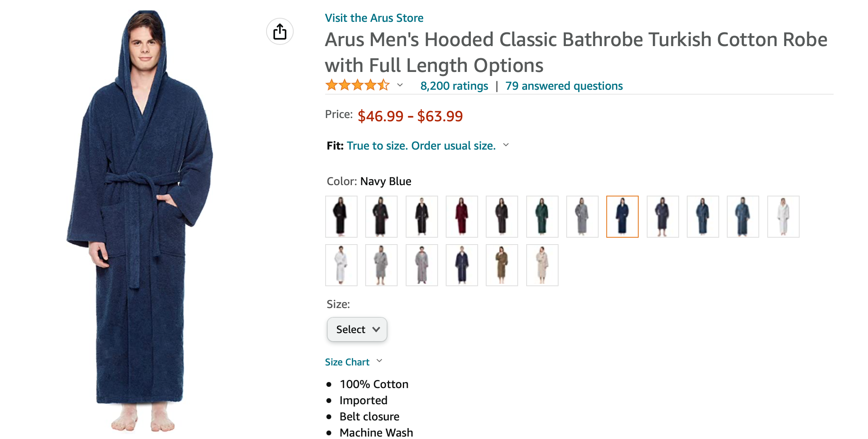This screenshot has width=868, height=439.
Task: Click the Fit True to size link text
Action: pyautogui.click(x=421, y=146)
